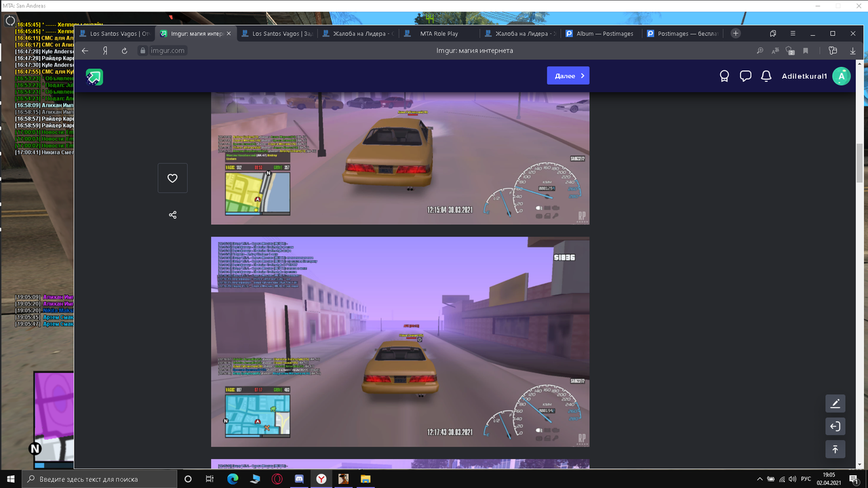This screenshot has height=488, width=868.
Task: Open Imgur notifications bell
Action: 766,77
